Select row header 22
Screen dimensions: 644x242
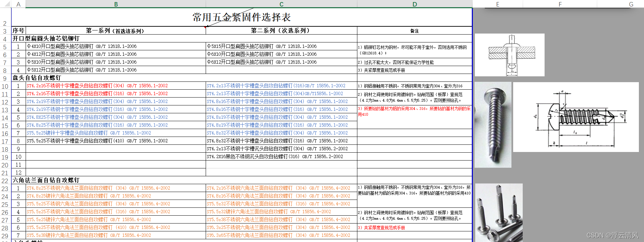pyautogui.click(x=5, y=181)
